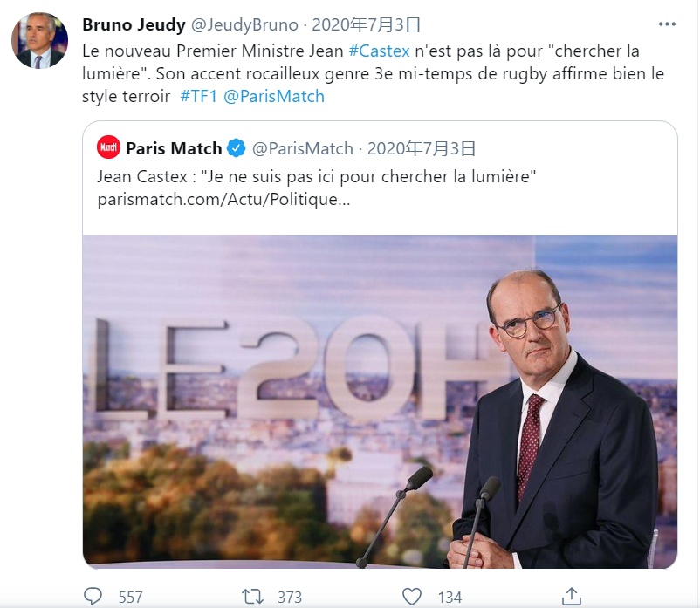
Task: Click the blue verified badge
Action: click(x=236, y=147)
